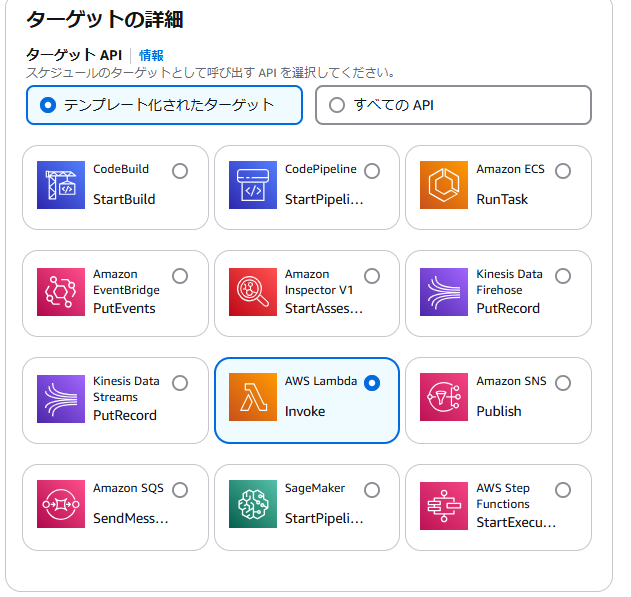Viewport: 631px width, 597px height.
Task: Click the CodeBuild crane icon
Action: pyautogui.click(x=61, y=185)
